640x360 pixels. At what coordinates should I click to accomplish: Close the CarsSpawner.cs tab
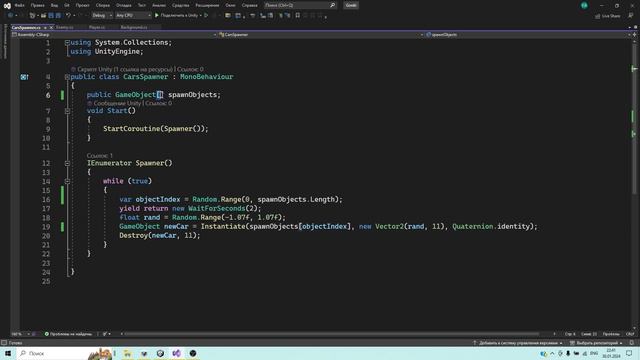click(x=51, y=27)
